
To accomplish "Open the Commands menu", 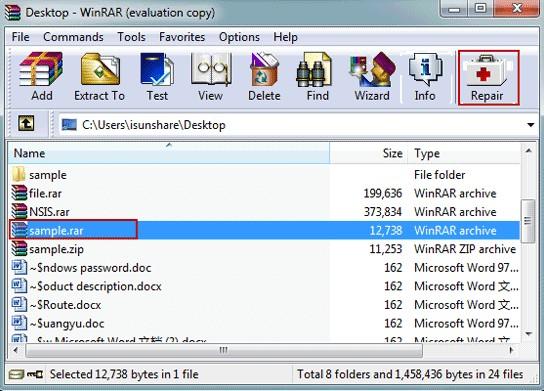I will 73,37.
